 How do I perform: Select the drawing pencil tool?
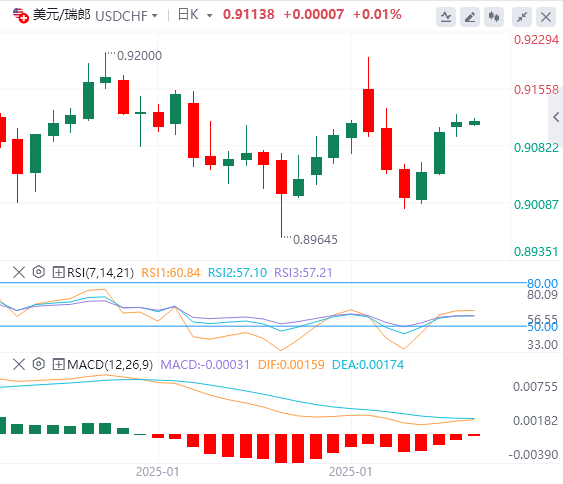[470, 17]
